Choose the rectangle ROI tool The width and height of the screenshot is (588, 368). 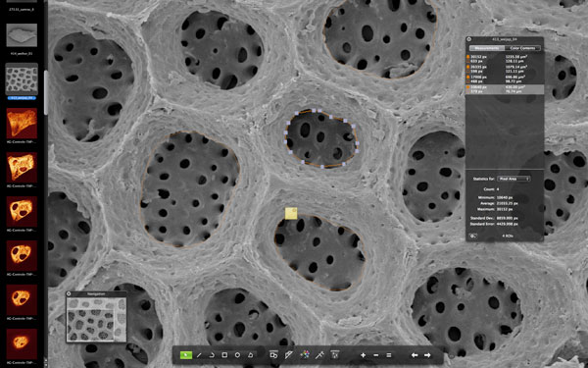[x=224, y=355]
